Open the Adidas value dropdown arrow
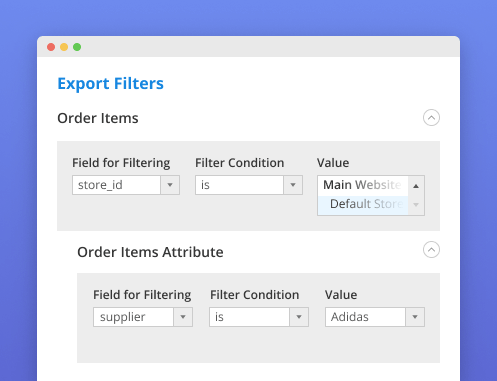 415,317
